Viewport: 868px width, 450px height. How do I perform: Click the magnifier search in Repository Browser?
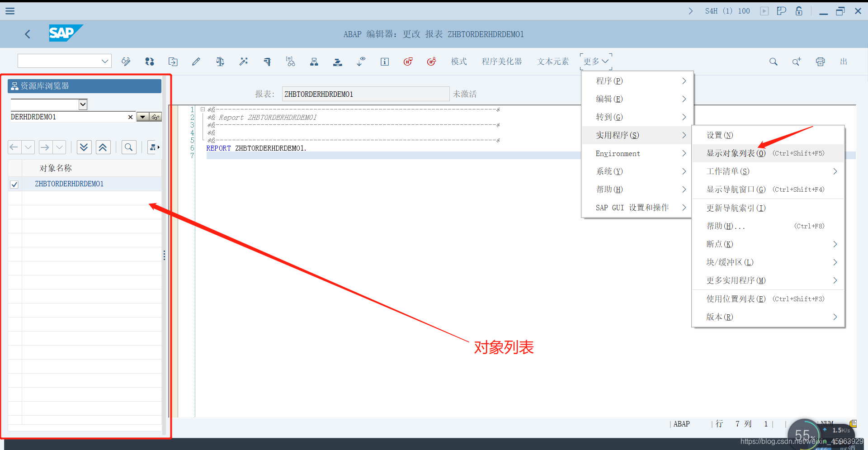(x=129, y=147)
